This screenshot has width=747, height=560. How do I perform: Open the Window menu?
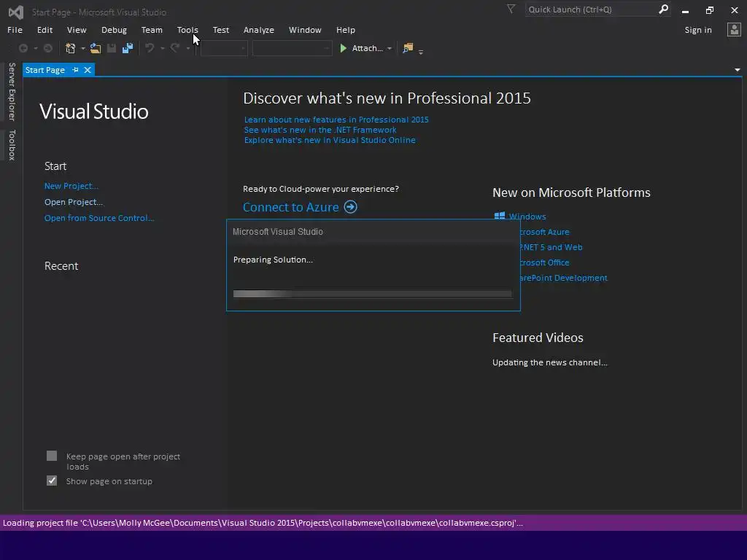click(x=305, y=29)
